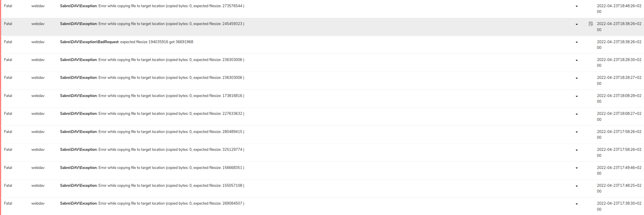
Task: Click the timestamp 2022-04-23T17:38:30+0200
Action: (x=619, y=206)
